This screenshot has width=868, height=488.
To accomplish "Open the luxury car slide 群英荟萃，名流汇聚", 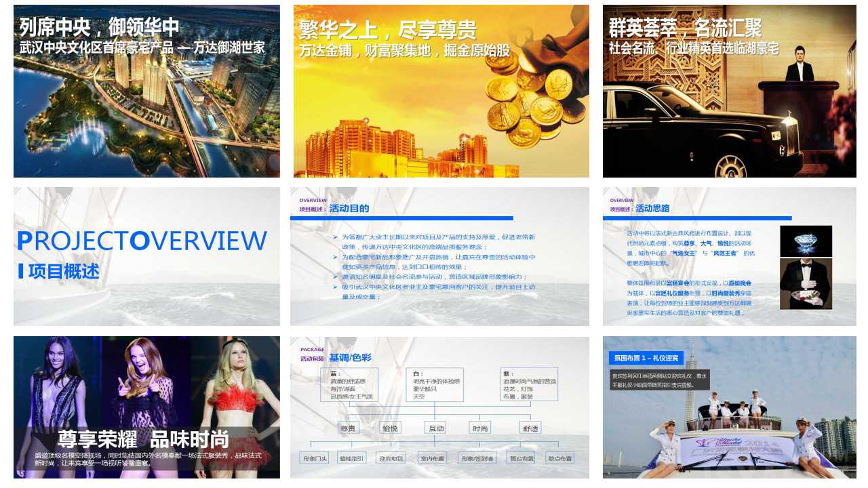I will 729,91.
